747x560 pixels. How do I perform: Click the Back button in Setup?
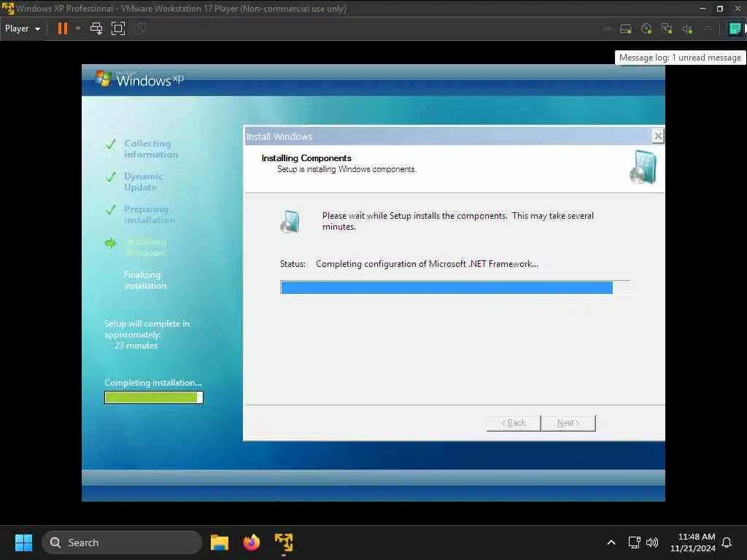(x=514, y=423)
